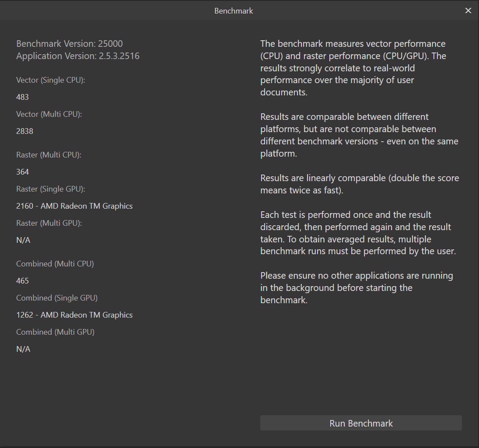This screenshot has width=479, height=448.
Task: Click the Benchmark title bar text
Action: 234,10
